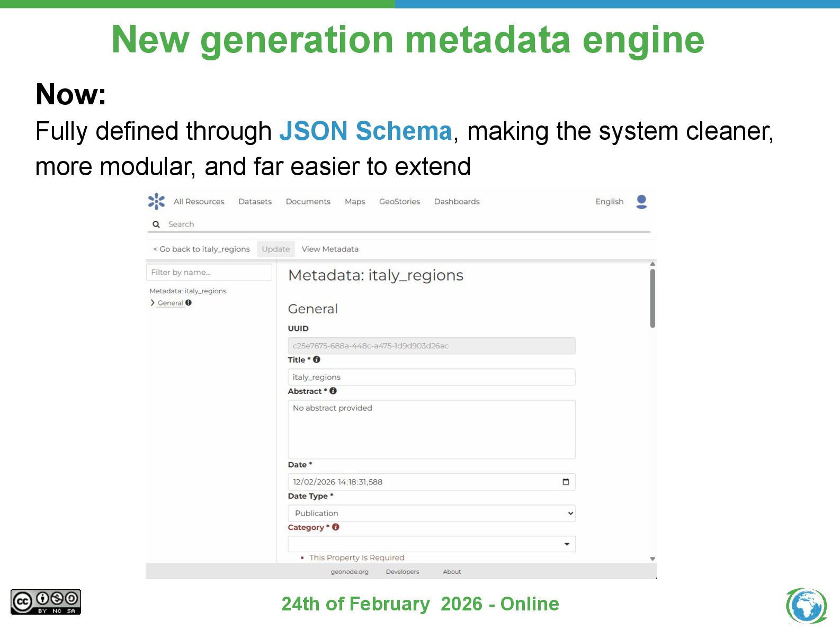
Task: Click the Category field info icon
Action: coord(336,527)
